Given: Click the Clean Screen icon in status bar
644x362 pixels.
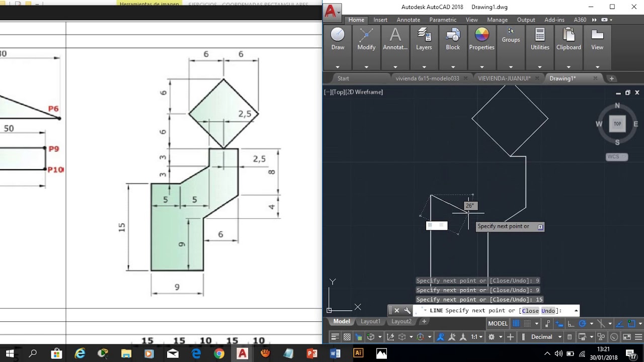Looking at the screenshot, I should pos(627,337).
